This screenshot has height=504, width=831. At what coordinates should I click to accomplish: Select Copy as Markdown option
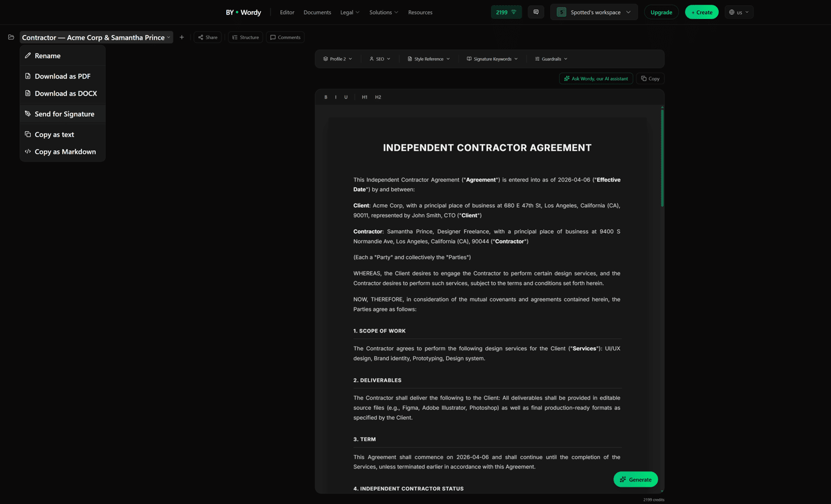coord(62,151)
